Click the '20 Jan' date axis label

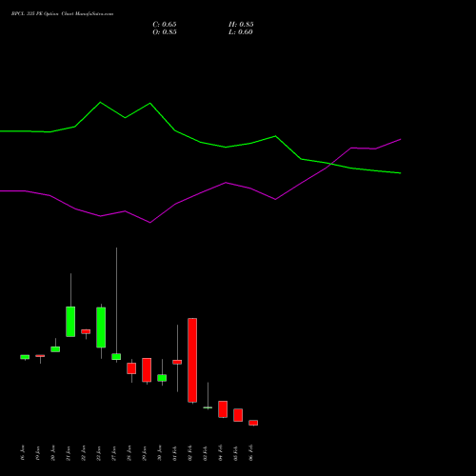53,453
